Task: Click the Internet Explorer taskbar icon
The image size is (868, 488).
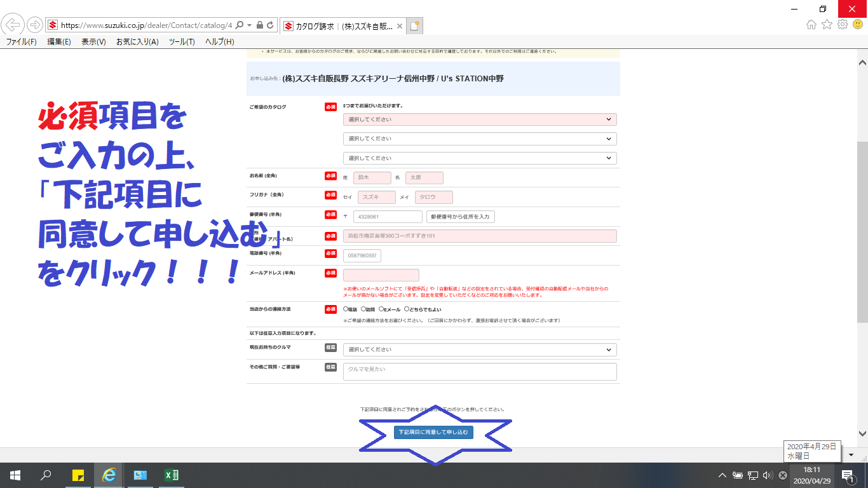Action: tap(109, 475)
